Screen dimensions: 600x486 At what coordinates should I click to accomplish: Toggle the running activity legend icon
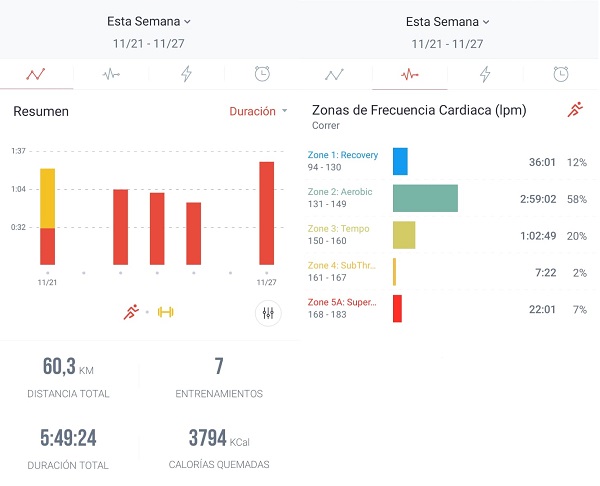131,312
